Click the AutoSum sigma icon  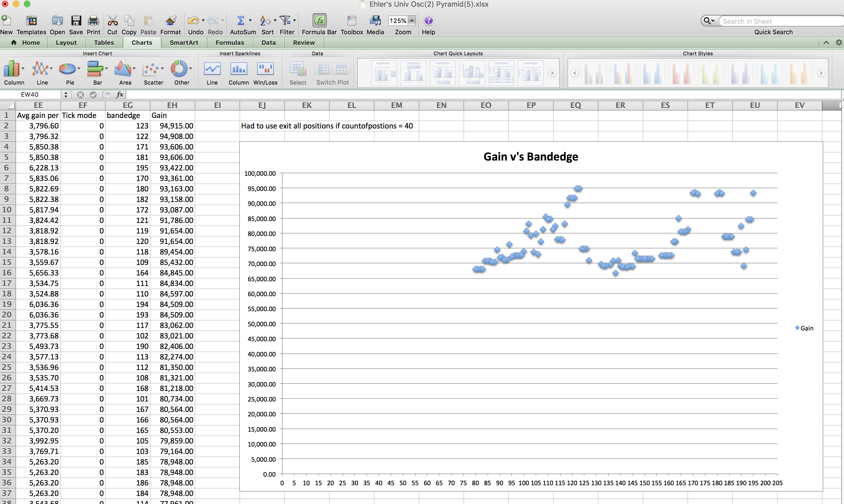point(241,21)
